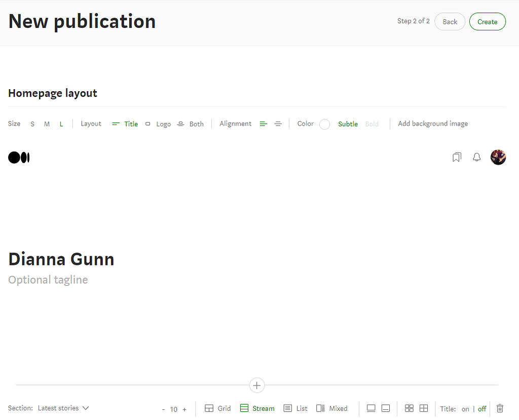Select the List stories layout
The image size is (519, 420).
click(x=295, y=408)
